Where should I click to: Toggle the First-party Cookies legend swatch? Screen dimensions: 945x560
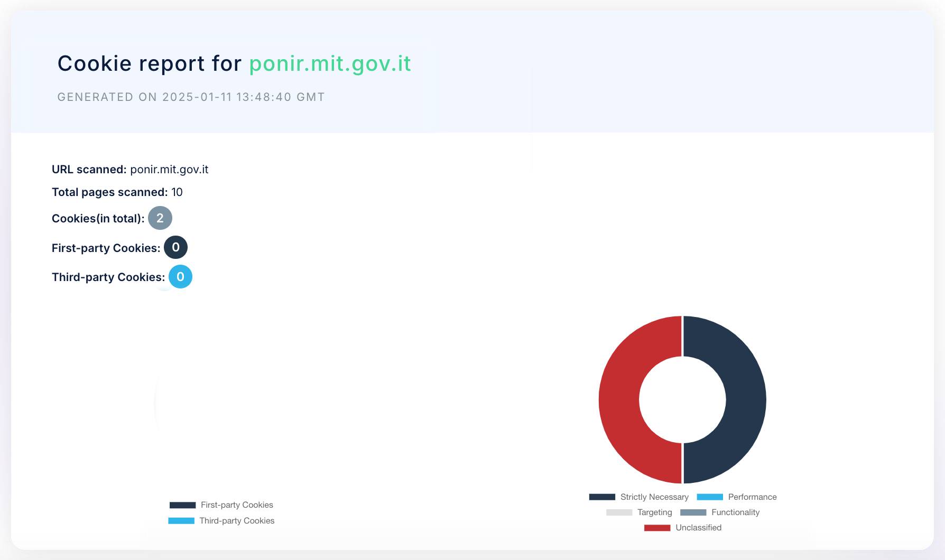click(x=182, y=505)
